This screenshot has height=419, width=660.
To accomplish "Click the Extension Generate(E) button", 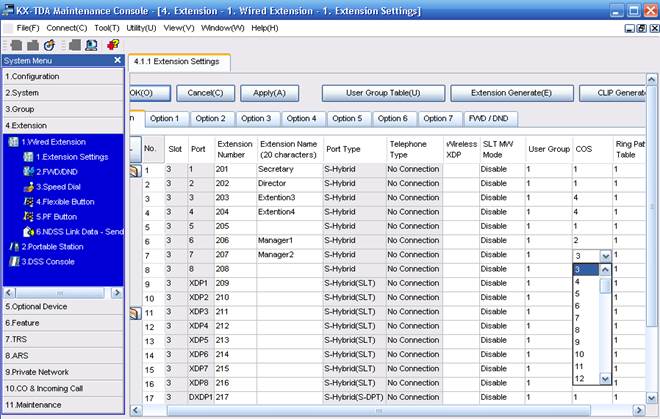I will pos(512,93).
